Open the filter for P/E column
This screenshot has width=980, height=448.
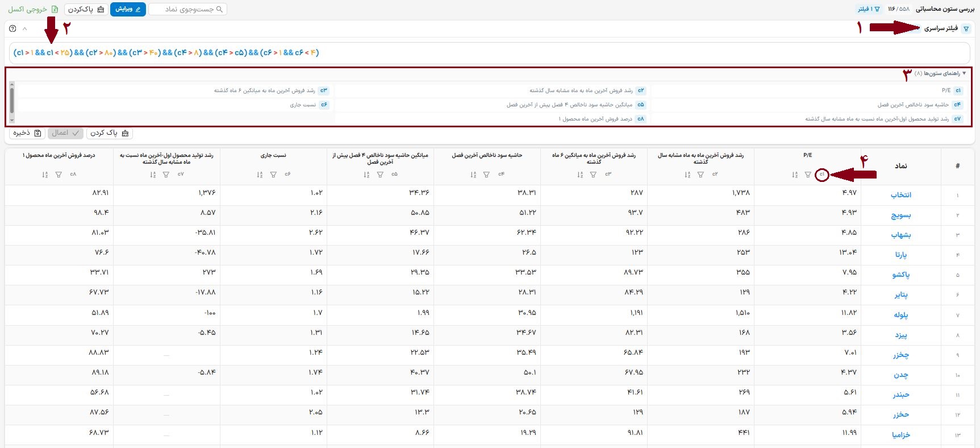(x=808, y=175)
